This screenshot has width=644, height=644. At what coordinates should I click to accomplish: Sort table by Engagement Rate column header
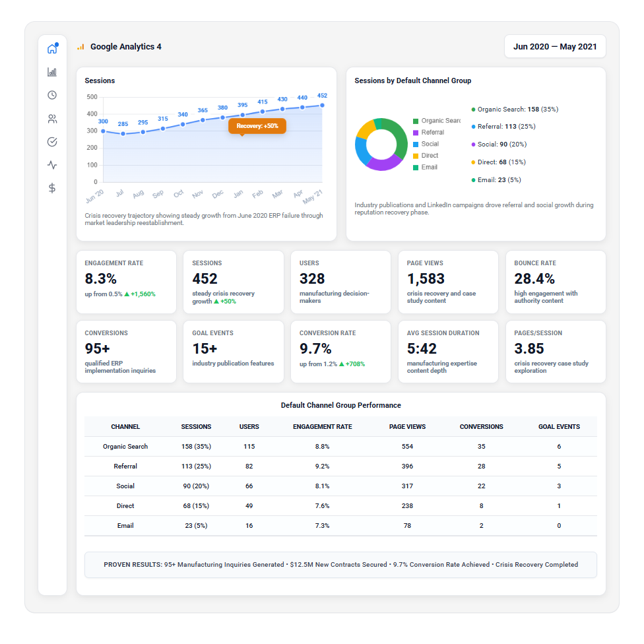pyautogui.click(x=322, y=427)
